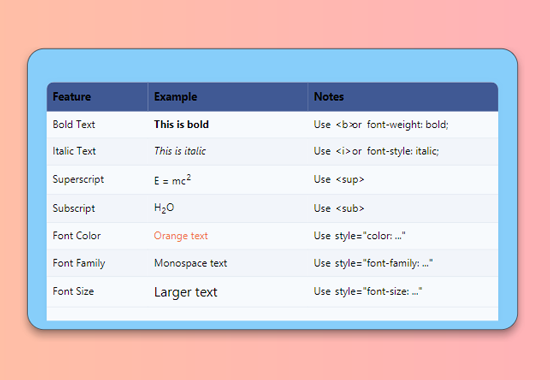Screen dimensions: 550x380
Task: Click the font-weight: bold note
Action: coord(381,124)
